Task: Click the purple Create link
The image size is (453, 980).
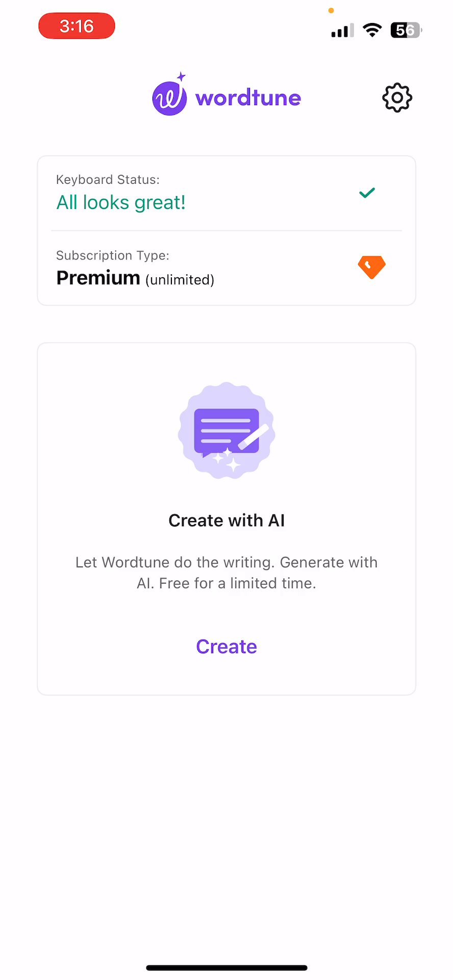Action: [226, 647]
